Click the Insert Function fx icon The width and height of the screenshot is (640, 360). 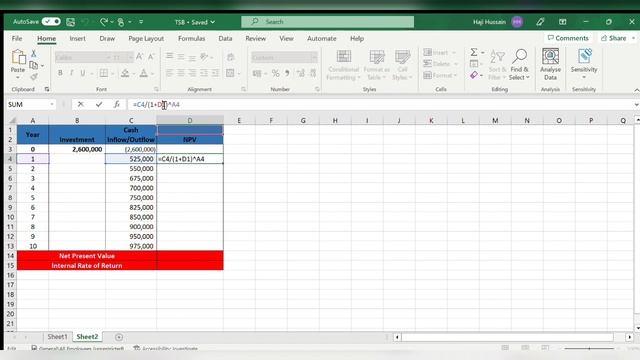coord(117,104)
